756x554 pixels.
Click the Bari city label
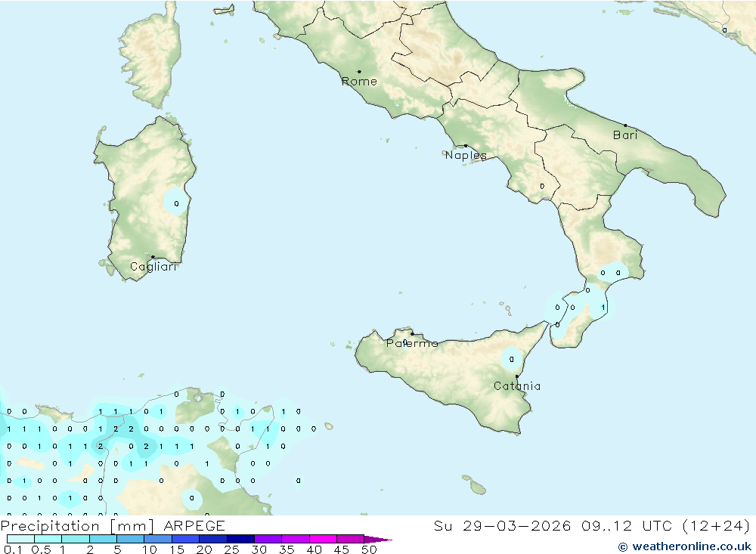click(x=625, y=135)
